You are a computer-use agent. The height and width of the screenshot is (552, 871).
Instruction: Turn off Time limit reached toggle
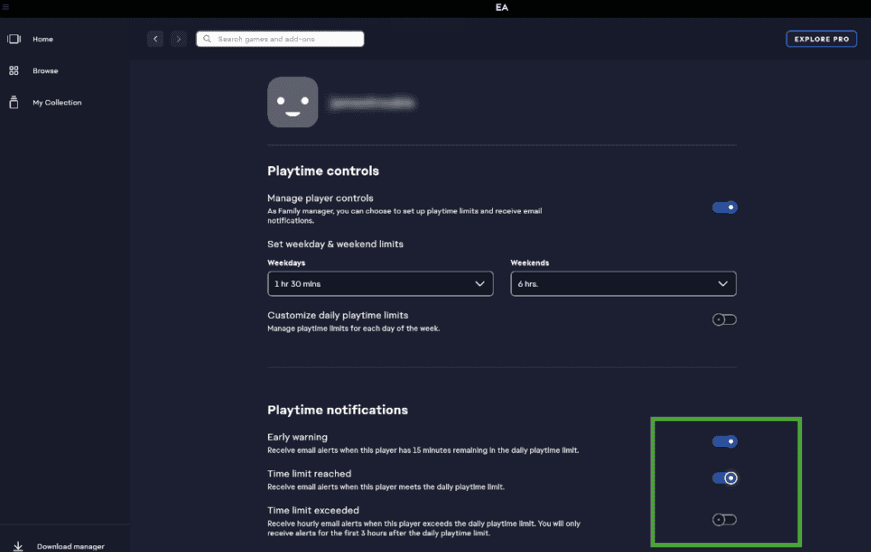[x=724, y=478]
